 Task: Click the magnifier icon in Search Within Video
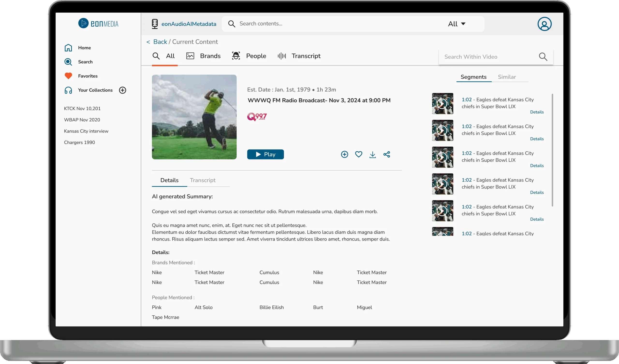[543, 57]
